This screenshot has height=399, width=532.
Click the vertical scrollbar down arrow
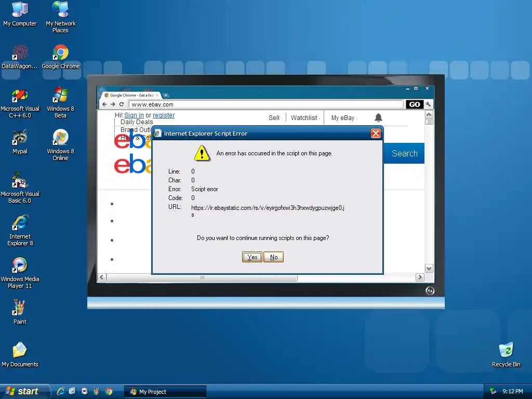(x=429, y=269)
